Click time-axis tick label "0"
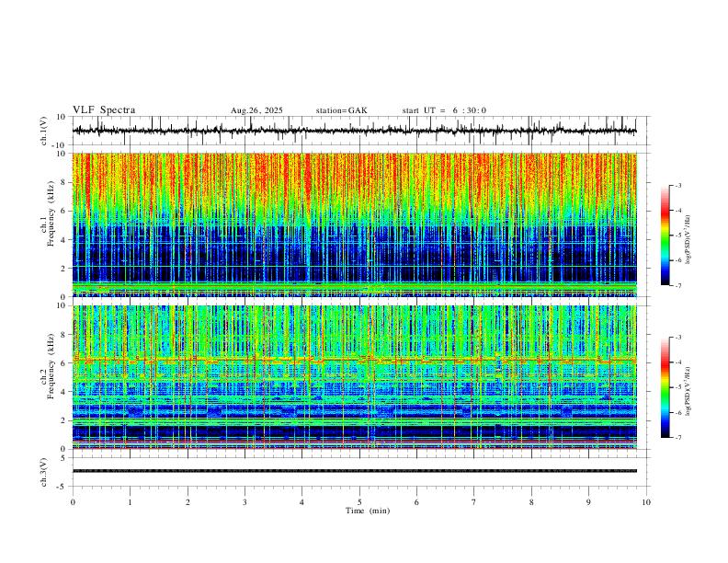Screen dimensions: 728x563 point(73,502)
